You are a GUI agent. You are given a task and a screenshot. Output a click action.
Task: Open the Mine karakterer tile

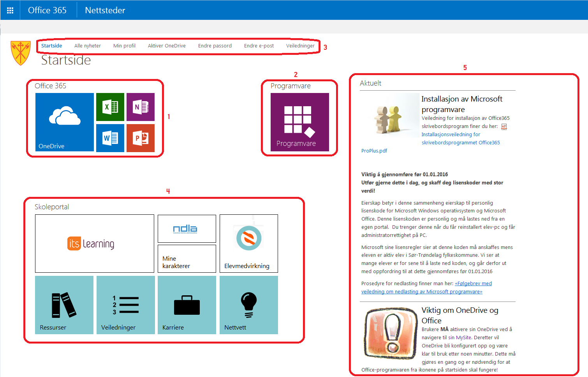[187, 259]
